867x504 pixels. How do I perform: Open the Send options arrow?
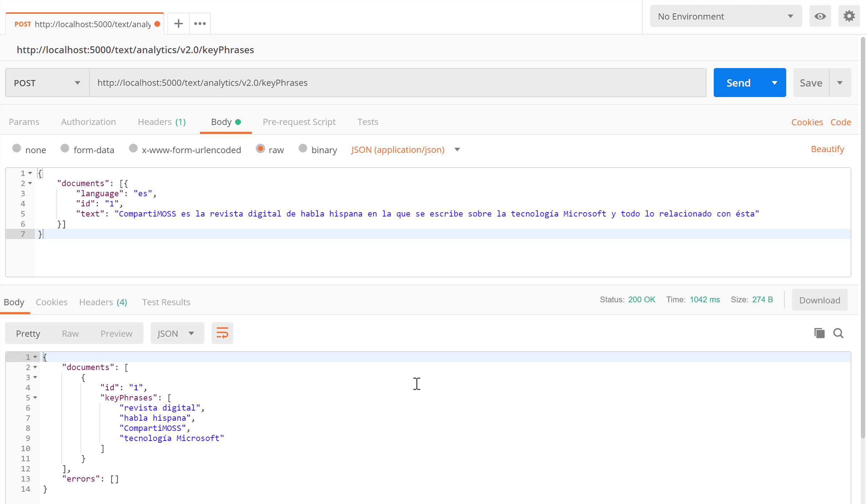pyautogui.click(x=775, y=83)
